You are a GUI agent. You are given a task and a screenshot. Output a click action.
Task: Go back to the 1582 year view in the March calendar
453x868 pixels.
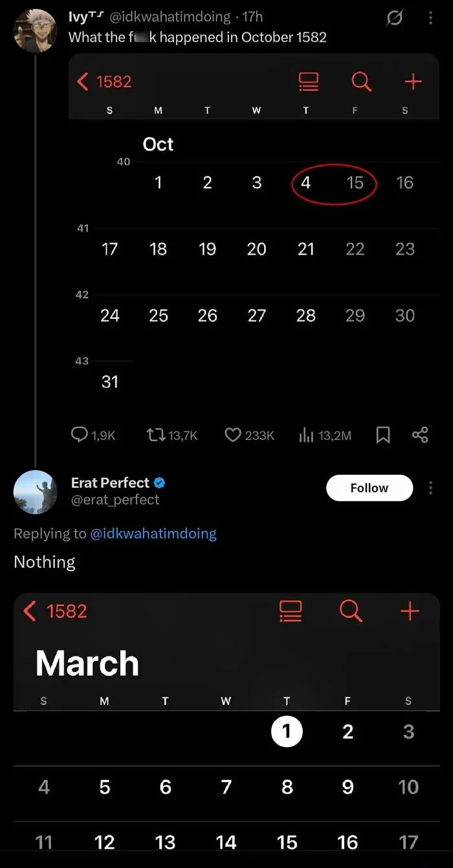pyautogui.click(x=55, y=611)
